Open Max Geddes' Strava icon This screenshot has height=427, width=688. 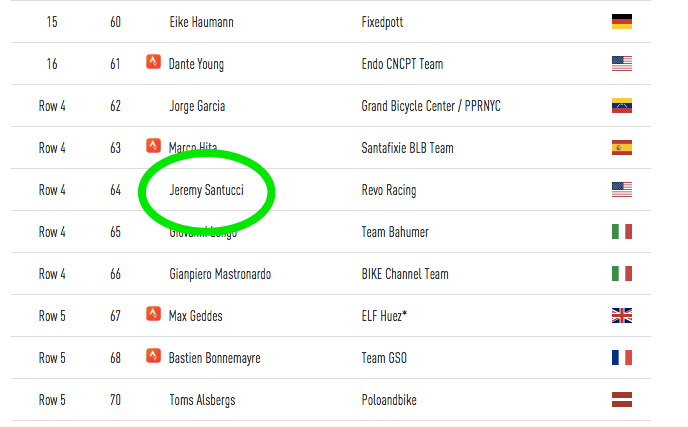[x=153, y=315]
